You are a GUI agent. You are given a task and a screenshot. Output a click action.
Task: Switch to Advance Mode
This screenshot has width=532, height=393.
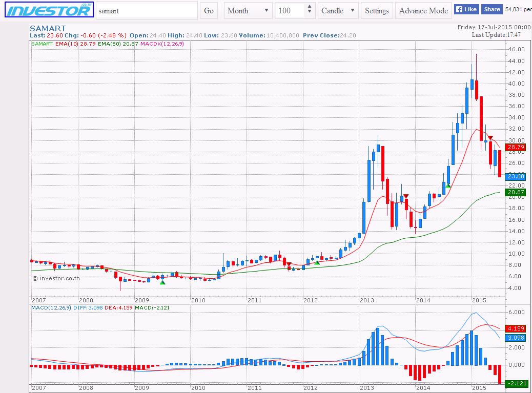423,11
